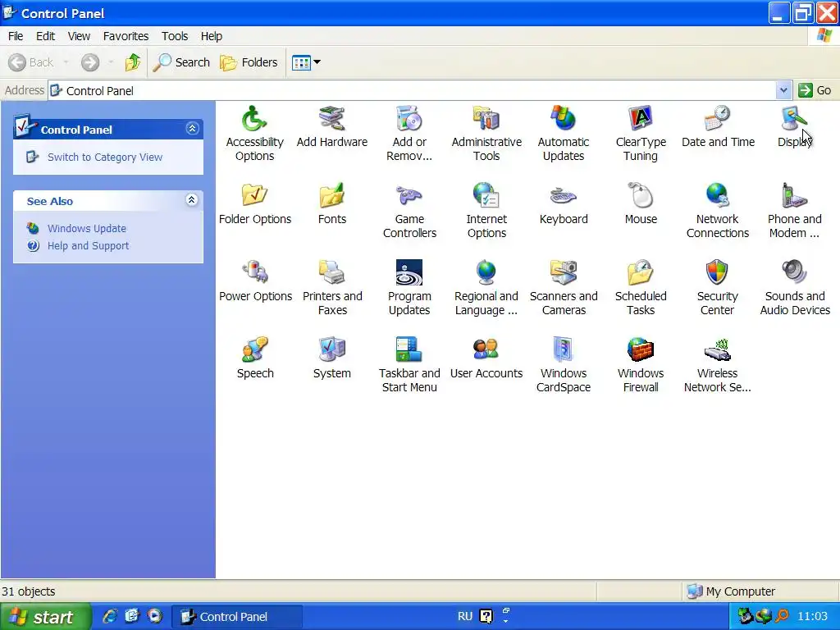Open Windows CardSpace icon

click(x=564, y=349)
